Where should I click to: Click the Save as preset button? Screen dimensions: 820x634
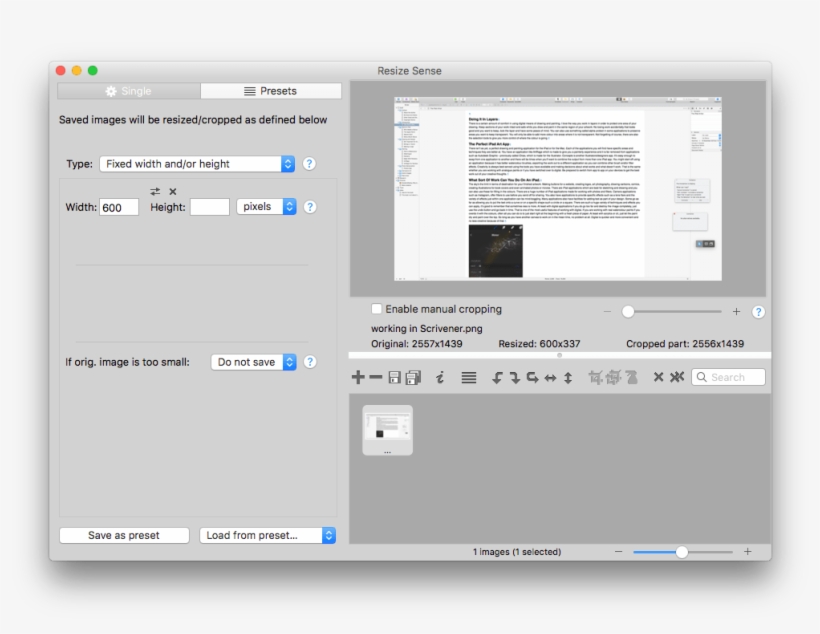(x=123, y=535)
